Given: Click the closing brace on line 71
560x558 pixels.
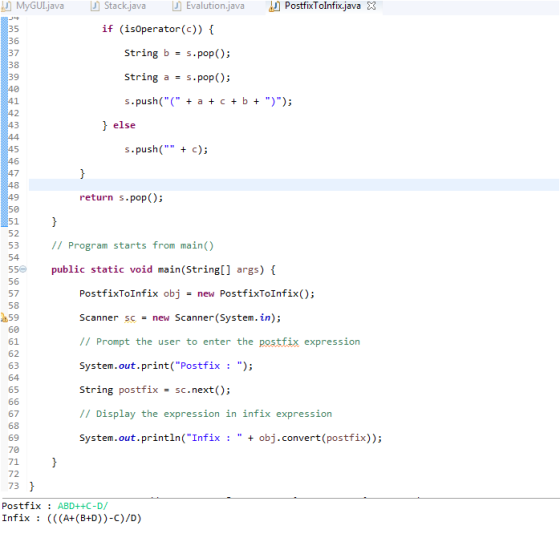Looking at the screenshot, I should tap(54, 462).
